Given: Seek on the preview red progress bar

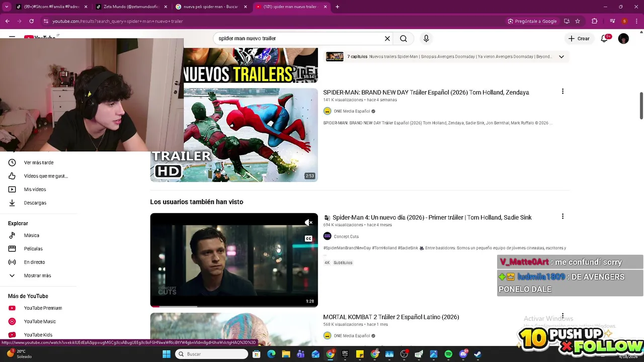Looking at the screenshot, I should click(234, 306).
